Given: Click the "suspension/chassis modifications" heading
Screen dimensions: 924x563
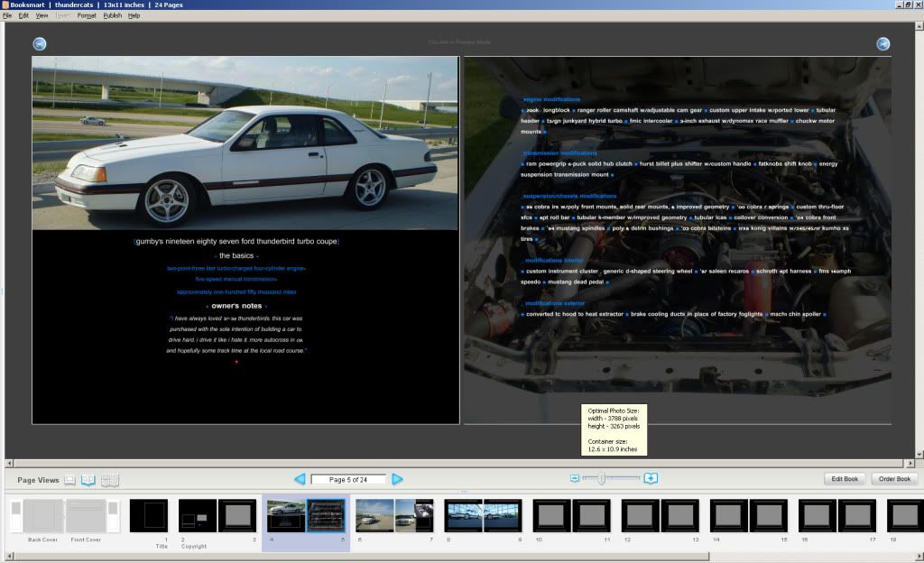Looking at the screenshot, I should tap(570, 196).
